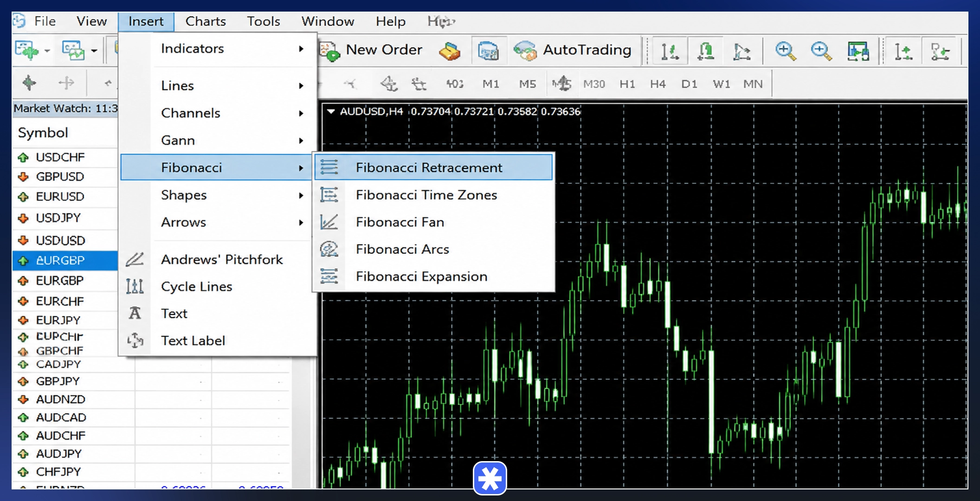This screenshot has height=501, width=980.
Task: Select the cursor arrow tool
Action: point(29,83)
